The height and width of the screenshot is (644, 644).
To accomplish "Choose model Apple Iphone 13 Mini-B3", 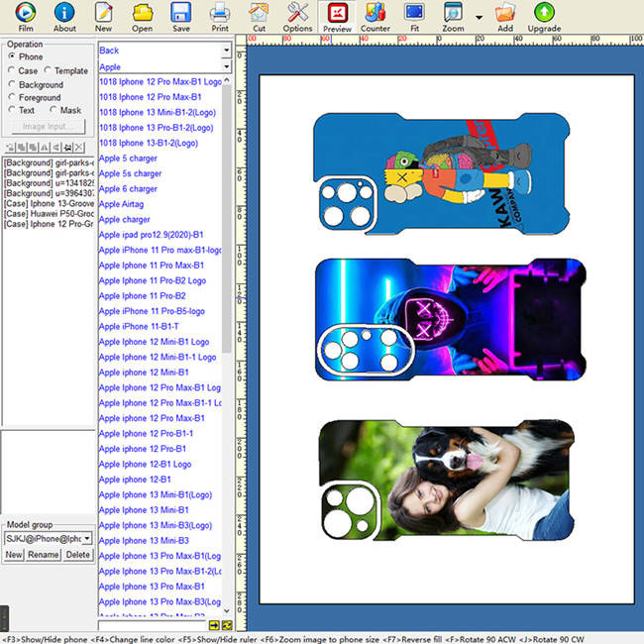I will click(x=144, y=541).
